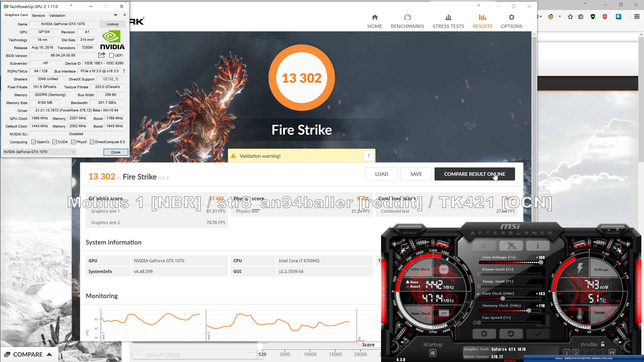The image size is (644, 362).
Task: Click Close button in GPU-Z
Action: 116,152
